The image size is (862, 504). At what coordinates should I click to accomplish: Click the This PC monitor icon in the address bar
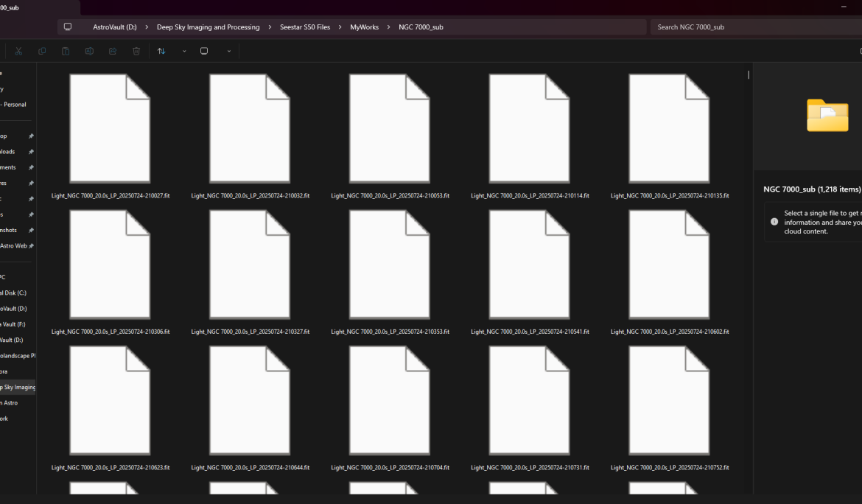pos(68,27)
